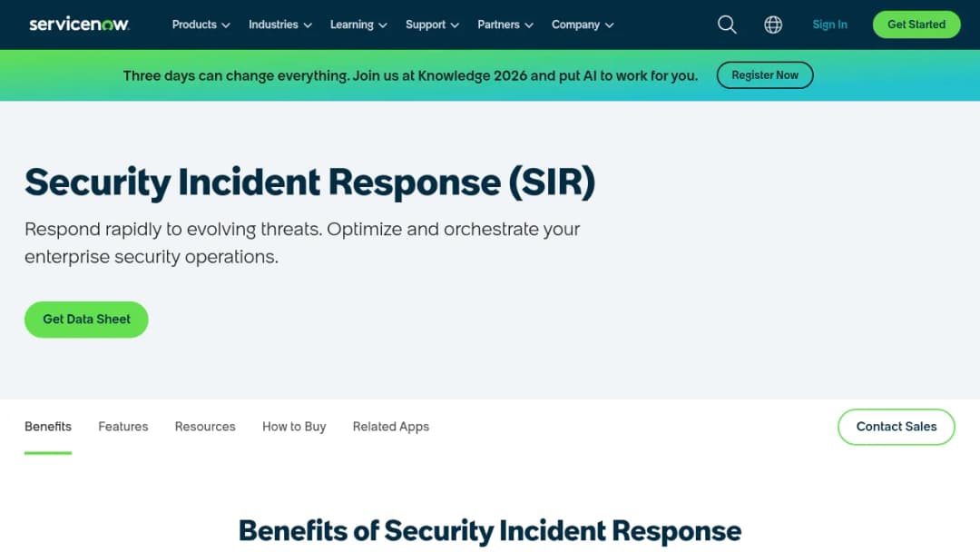Click the ServiceNow logo
Image resolution: width=980 pixels, height=552 pixels.
79,25
